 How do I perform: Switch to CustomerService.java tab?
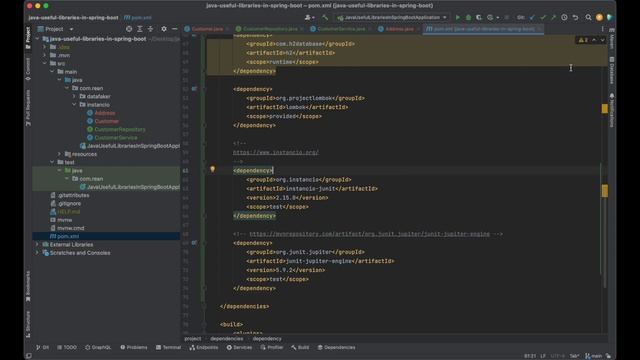[x=341, y=29]
